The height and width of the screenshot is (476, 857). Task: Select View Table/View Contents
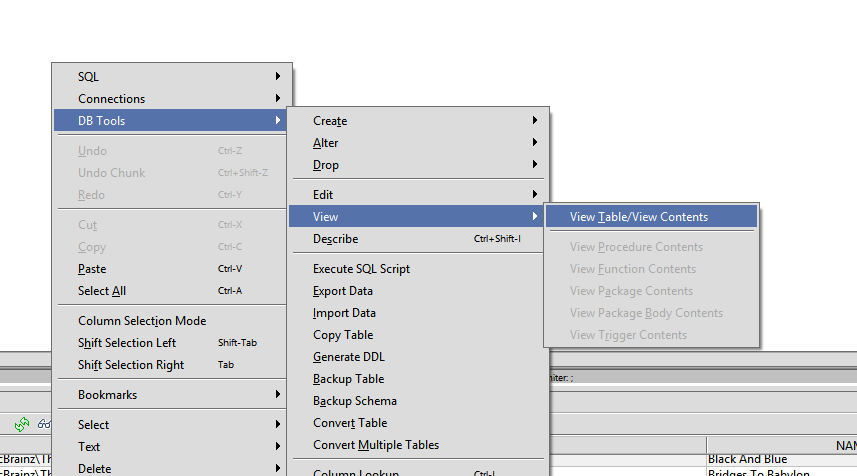pyautogui.click(x=639, y=217)
